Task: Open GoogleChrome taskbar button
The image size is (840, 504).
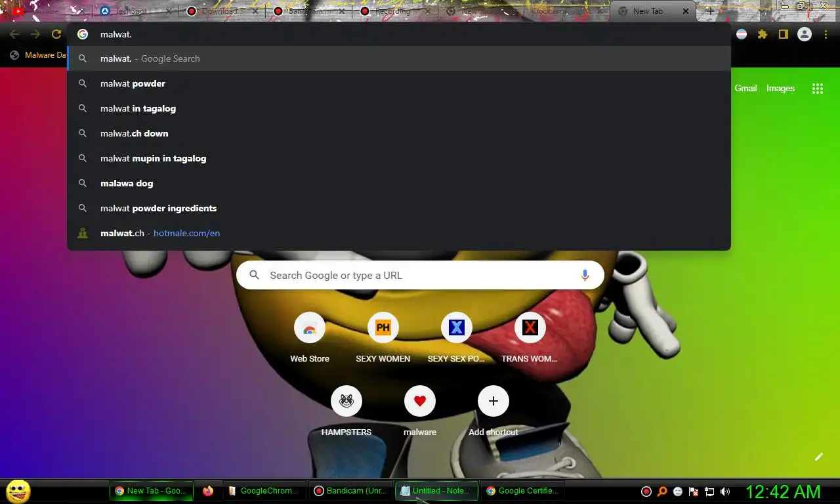Action: [x=264, y=491]
